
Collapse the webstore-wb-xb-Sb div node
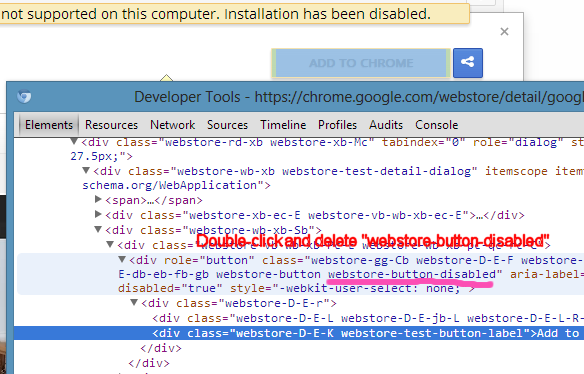[98, 229]
